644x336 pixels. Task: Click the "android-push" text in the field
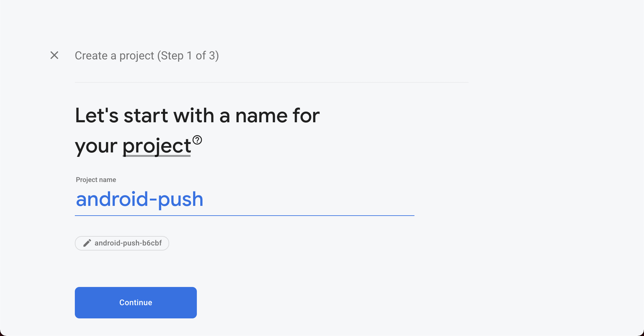(x=140, y=199)
